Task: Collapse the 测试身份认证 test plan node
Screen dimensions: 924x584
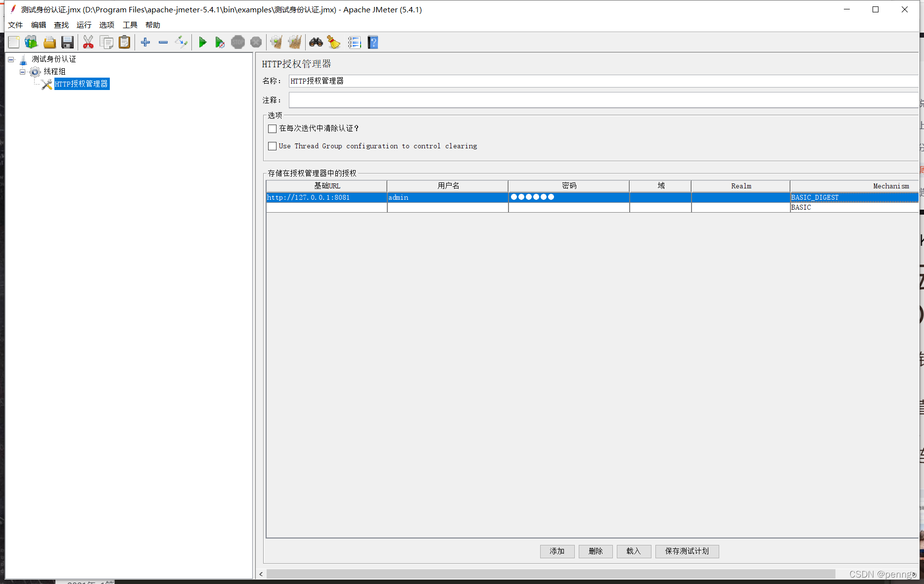Action: coord(11,59)
